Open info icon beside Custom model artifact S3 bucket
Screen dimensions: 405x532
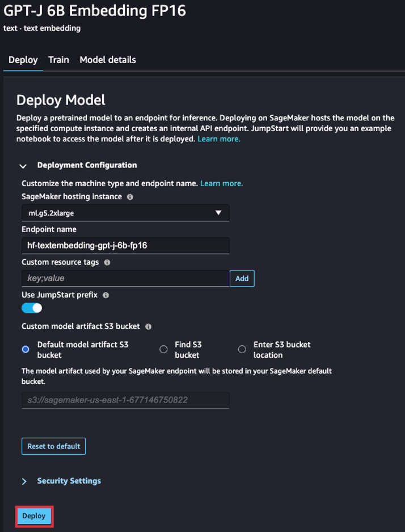point(148,326)
